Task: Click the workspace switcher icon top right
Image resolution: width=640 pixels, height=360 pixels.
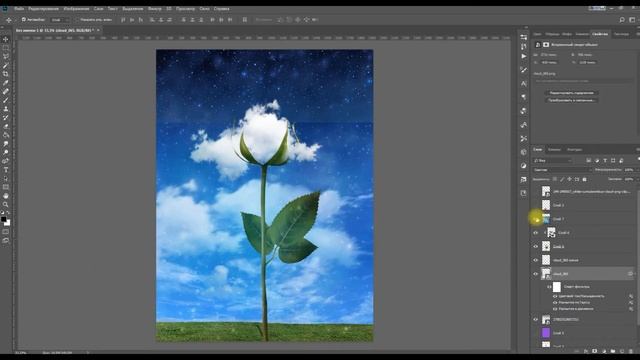Action: pyautogui.click(x=632, y=20)
